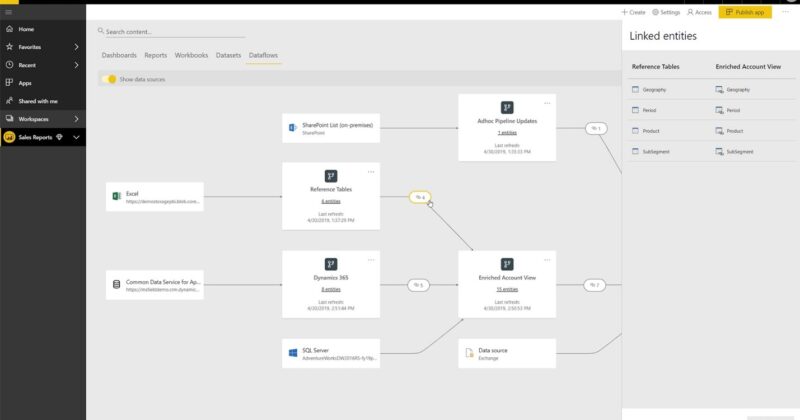This screenshot has height=420, width=800.
Task: Click the SharePoint List (on-premises) source card
Action: [x=331, y=128]
